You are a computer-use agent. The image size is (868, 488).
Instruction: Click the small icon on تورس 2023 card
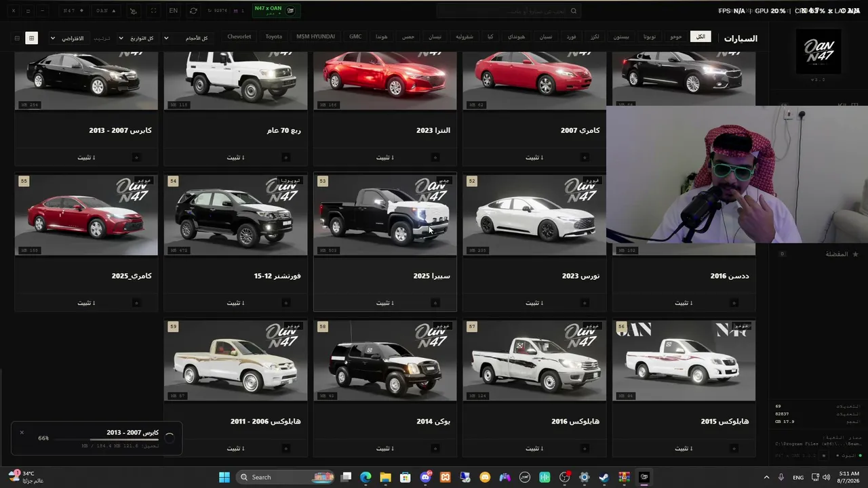585,303
